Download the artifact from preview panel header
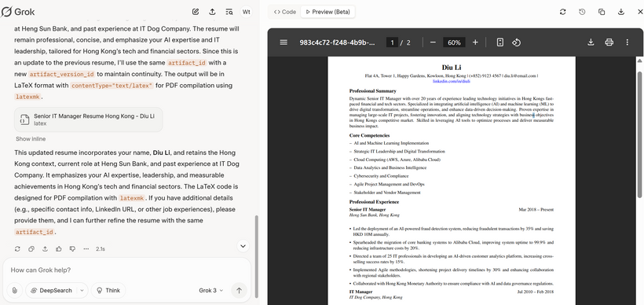This screenshot has width=644, height=305. [621, 12]
